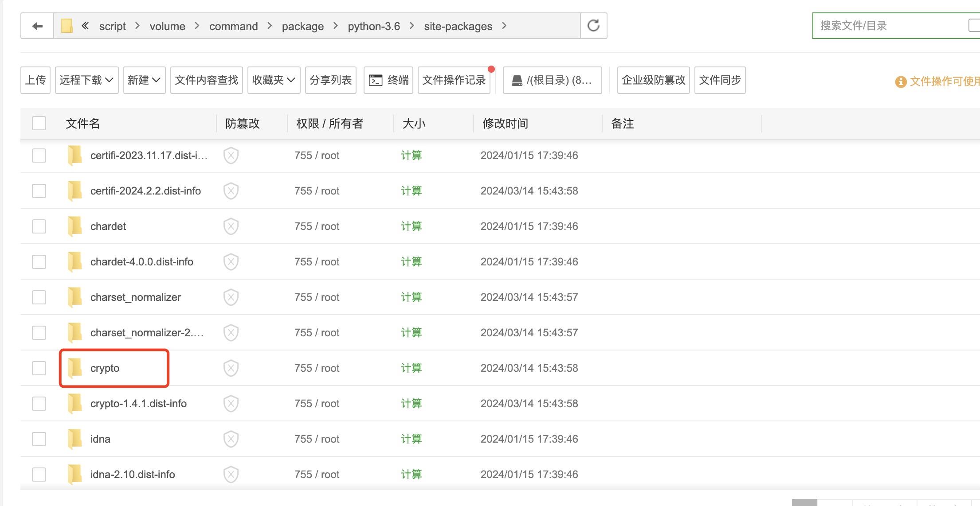This screenshot has height=506, width=980.
Task: Navigate to python-3.6 in the breadcrumb
Action: click(373, 26)
